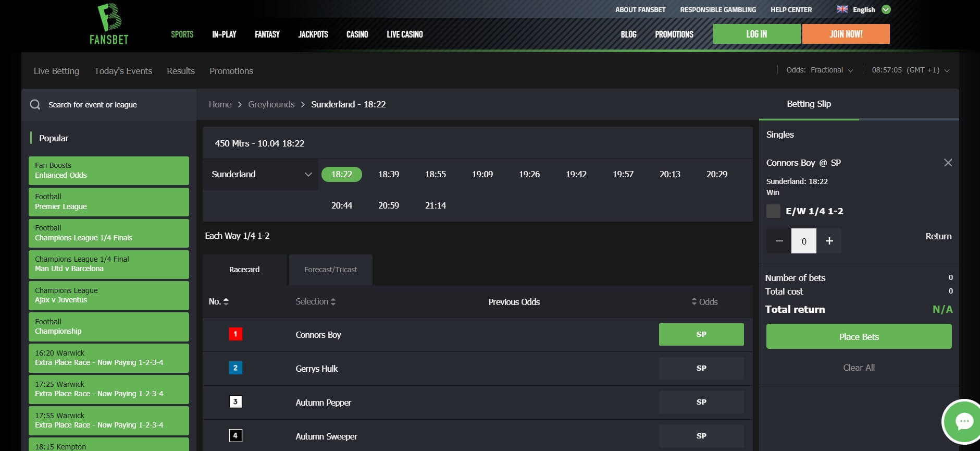Select the 18:39 race time

389,174
